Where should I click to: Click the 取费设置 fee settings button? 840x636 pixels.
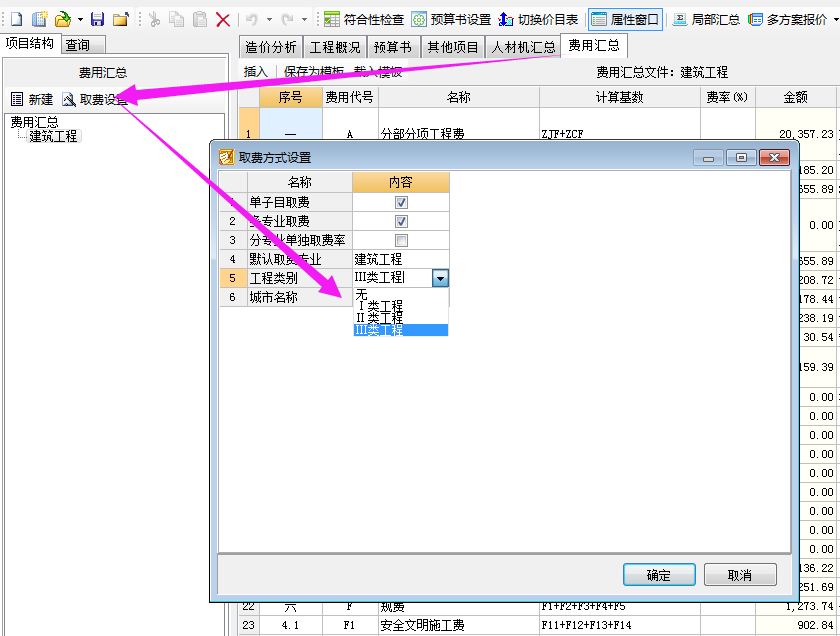95,99
